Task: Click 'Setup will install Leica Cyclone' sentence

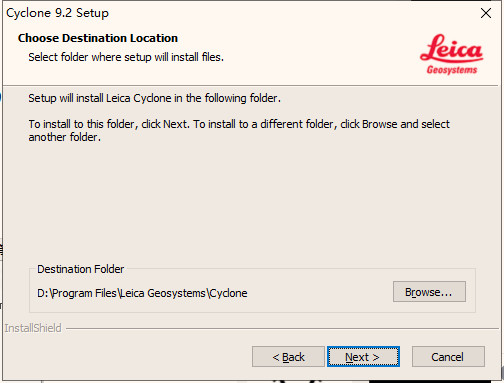Action: click(154, 98)
